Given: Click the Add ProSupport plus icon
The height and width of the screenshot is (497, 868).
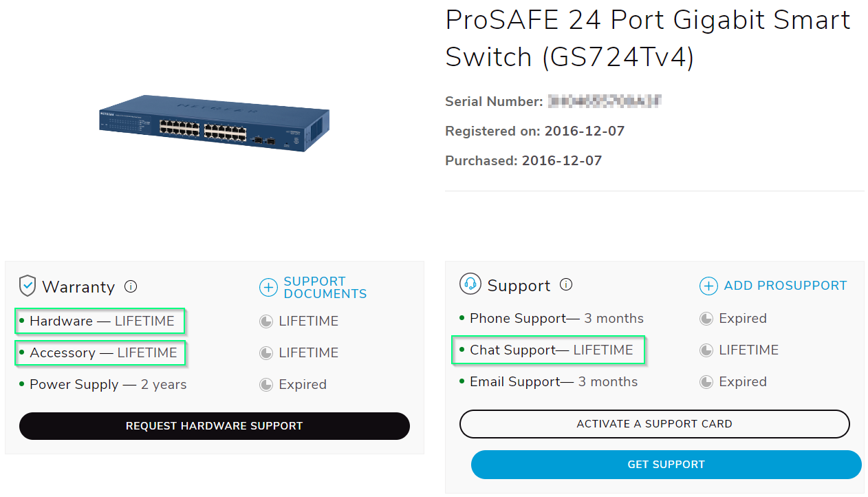Looking at the screenshot, I should point(708,286).
